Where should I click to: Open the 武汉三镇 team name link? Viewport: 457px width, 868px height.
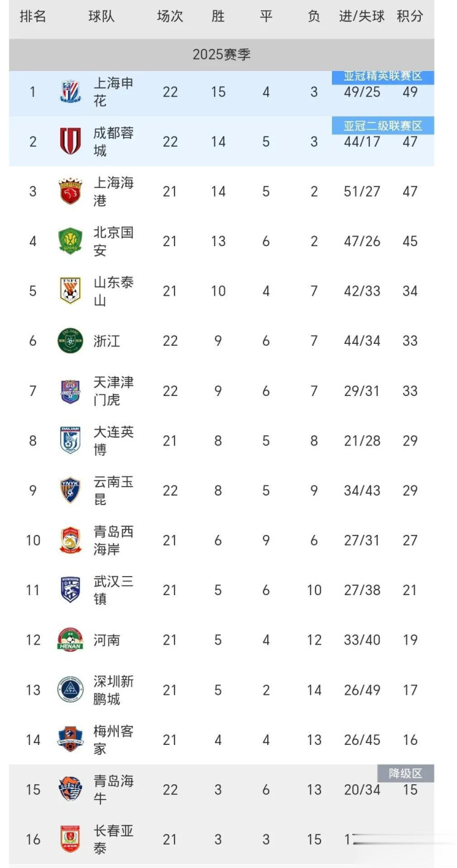114,590
